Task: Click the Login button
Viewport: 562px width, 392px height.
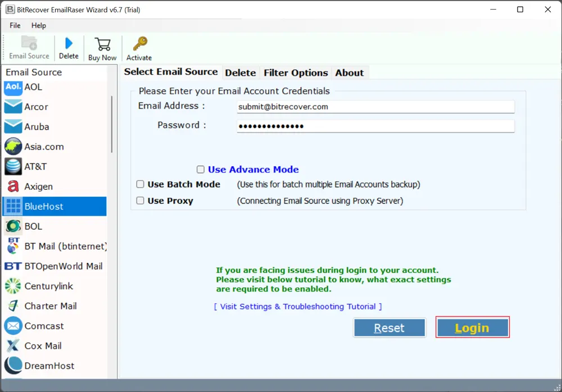Action: click(x=473, y=327)
